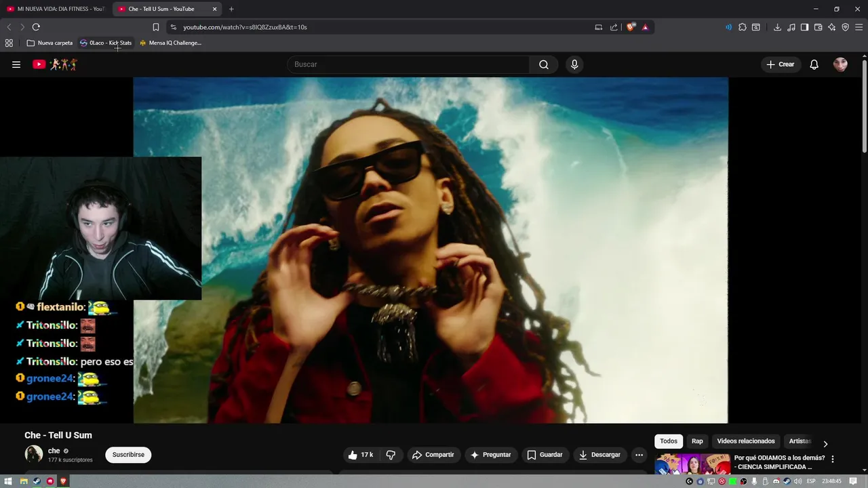
Task: Click the share page icon in address bar
Action: 614,27
